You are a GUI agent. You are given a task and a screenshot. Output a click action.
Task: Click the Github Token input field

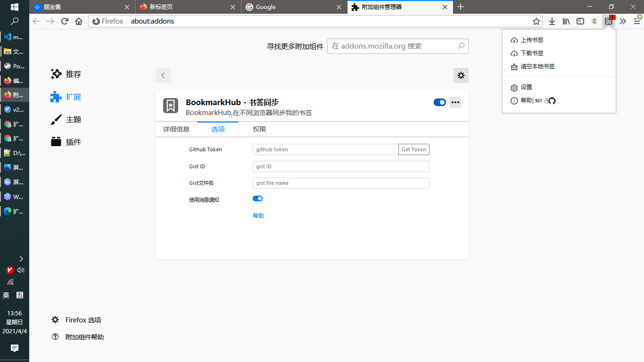(x=326, y=149)
